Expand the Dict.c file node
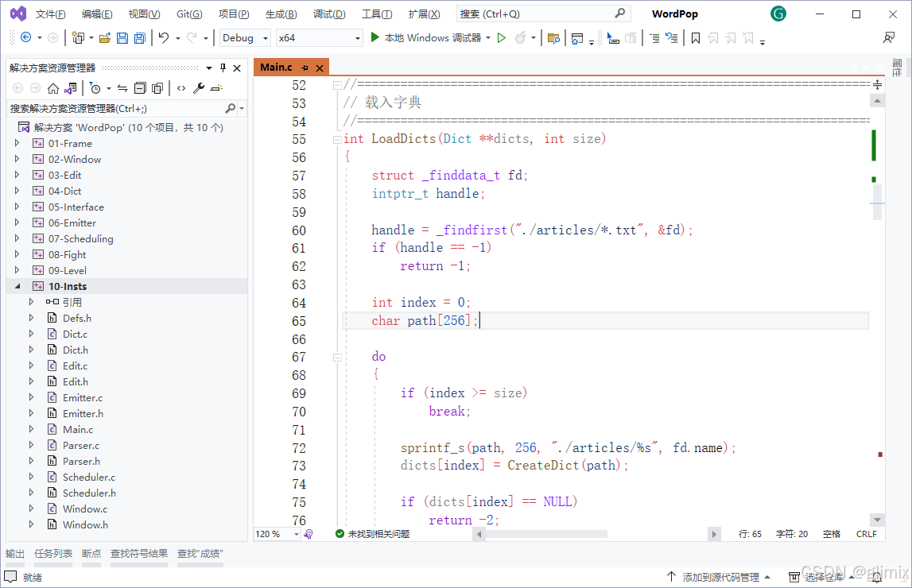Screen dimensions: 912x588 32,334
